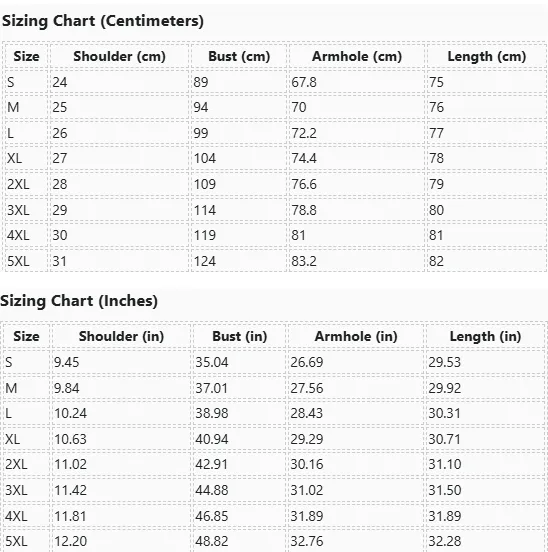Viewport: 548px width, 552px height.
Task: Select the 28.43 armhole value for size L
Action: [307, 413]
